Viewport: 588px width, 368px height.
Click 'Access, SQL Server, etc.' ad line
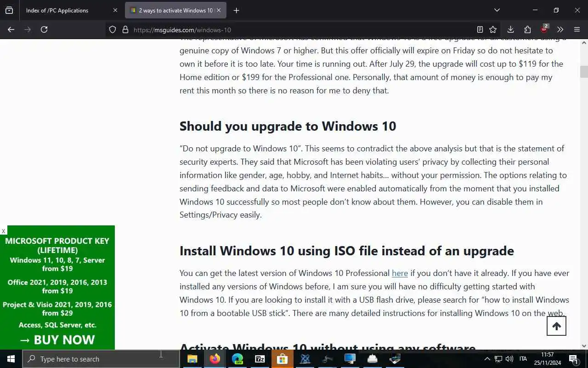point(57,325)
